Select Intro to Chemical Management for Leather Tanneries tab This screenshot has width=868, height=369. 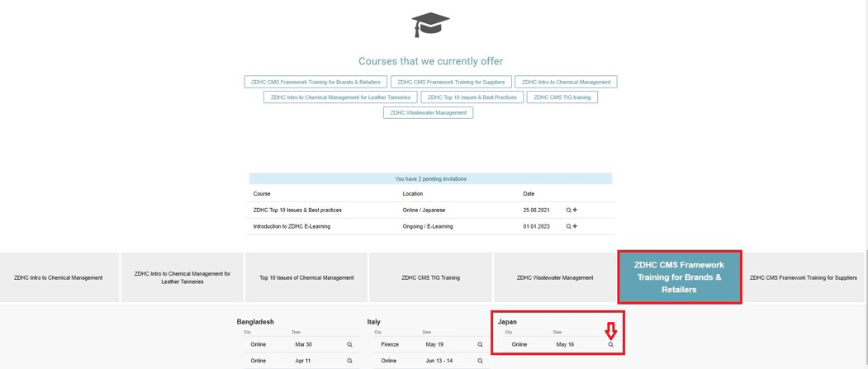[x=183, y=277]
